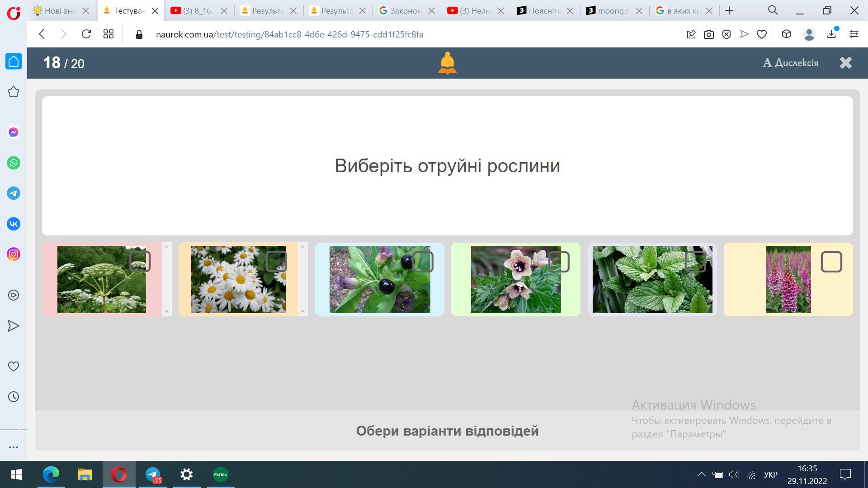Image resolution: width=868 pixels, height=488 pixels.
Task: Reload the current page
Action: (86, 34)
